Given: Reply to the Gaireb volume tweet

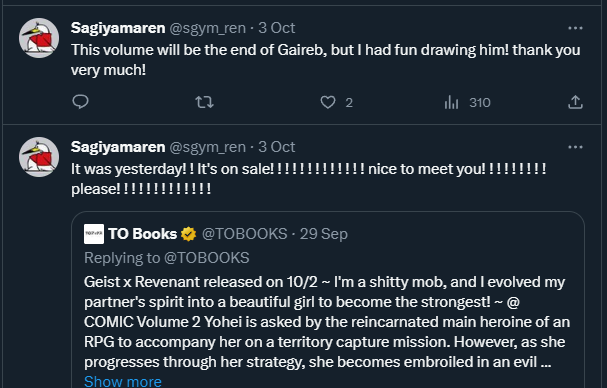Looking at the screenshot, I should pyautogui.click(x=81, y=102).
